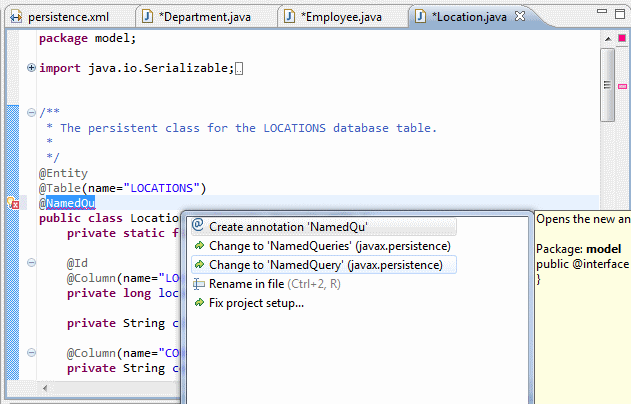Click the @Entity annotation

(63, 173)
